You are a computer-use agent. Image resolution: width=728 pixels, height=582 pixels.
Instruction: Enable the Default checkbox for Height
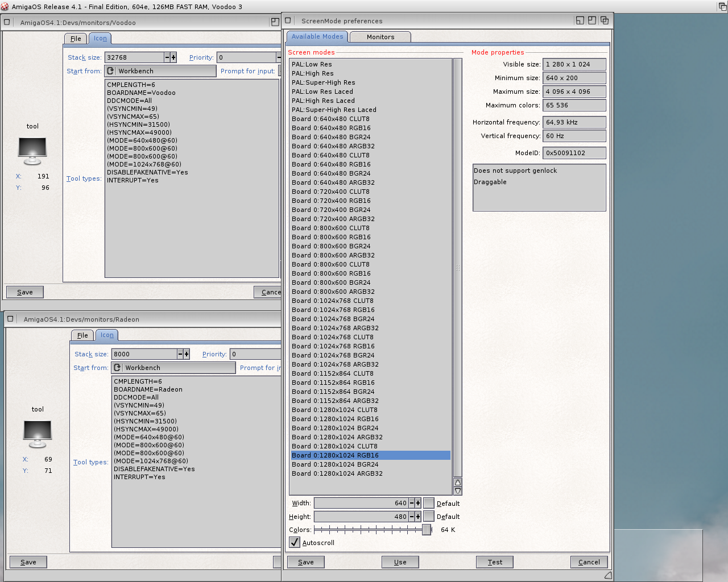429,517
